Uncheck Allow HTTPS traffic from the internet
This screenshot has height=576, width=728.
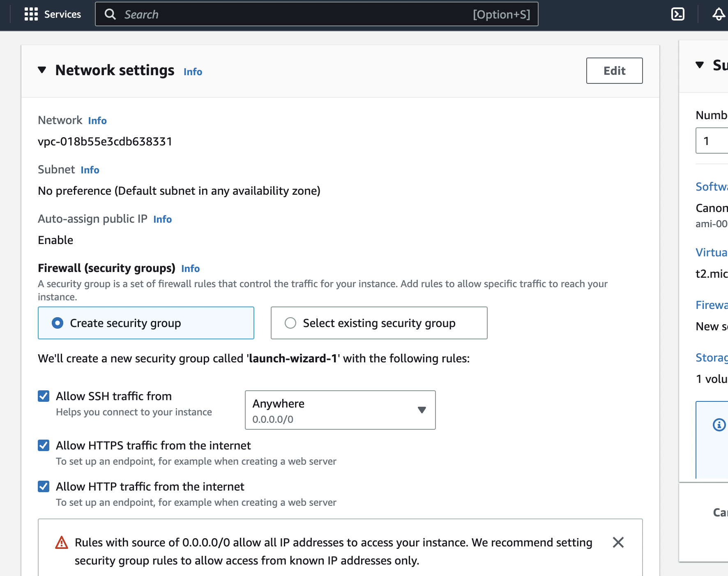44,445
